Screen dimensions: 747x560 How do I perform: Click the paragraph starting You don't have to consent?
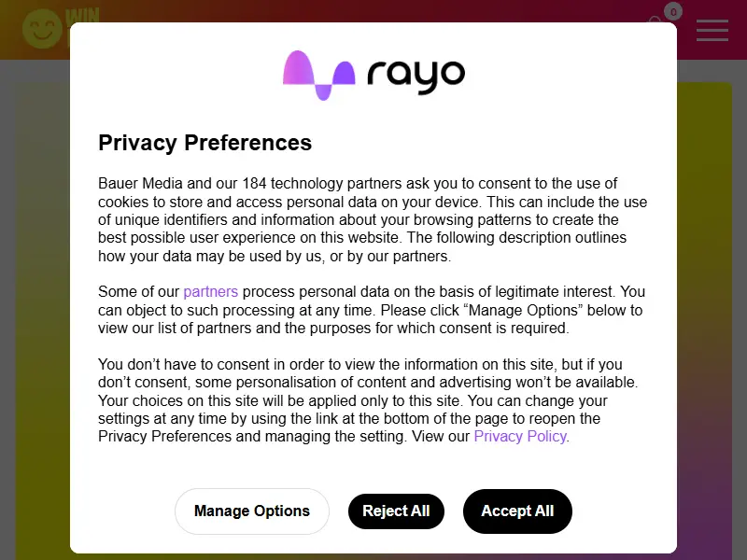(x=368, y=400)
